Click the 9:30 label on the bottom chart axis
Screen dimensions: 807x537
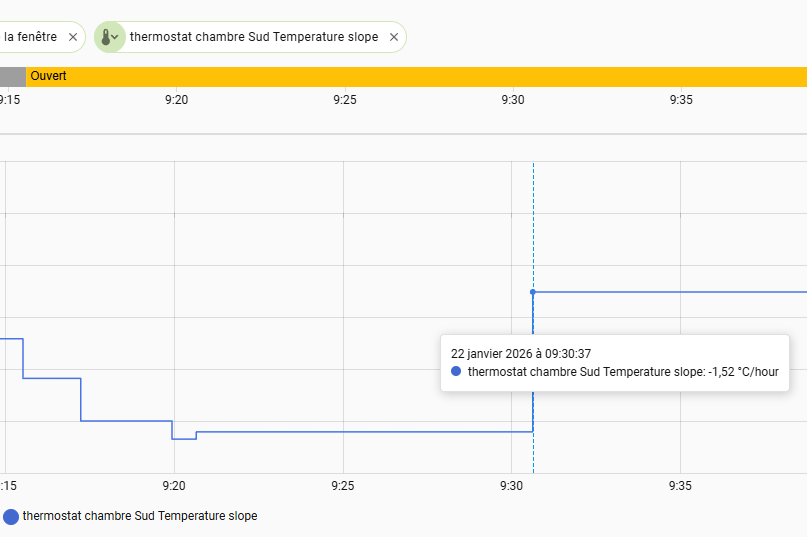tap(512, 486)
